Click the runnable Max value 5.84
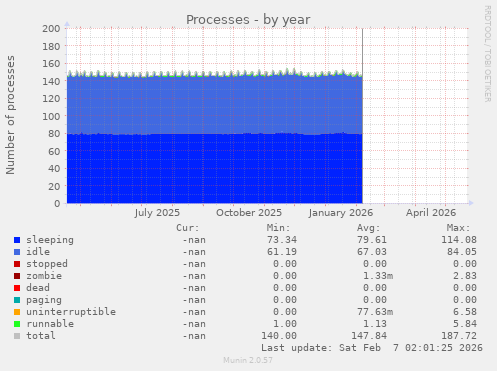Image resolution: width=497 pixels, height=371 pixels. [x=465, y=324]
